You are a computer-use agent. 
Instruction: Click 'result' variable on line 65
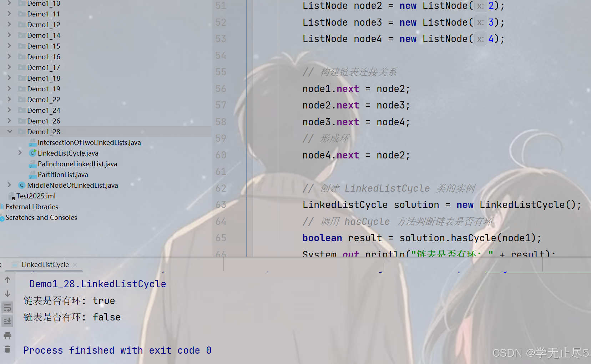coord(365,238)
